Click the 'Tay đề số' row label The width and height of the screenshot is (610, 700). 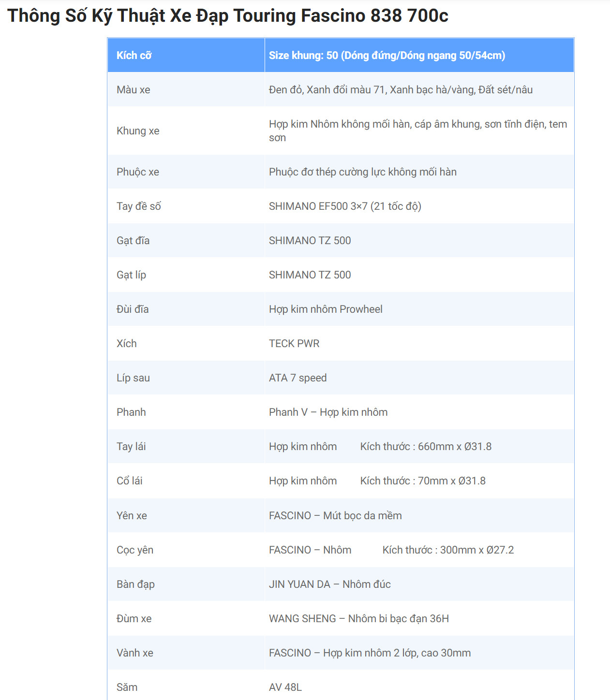pos(139,206)
